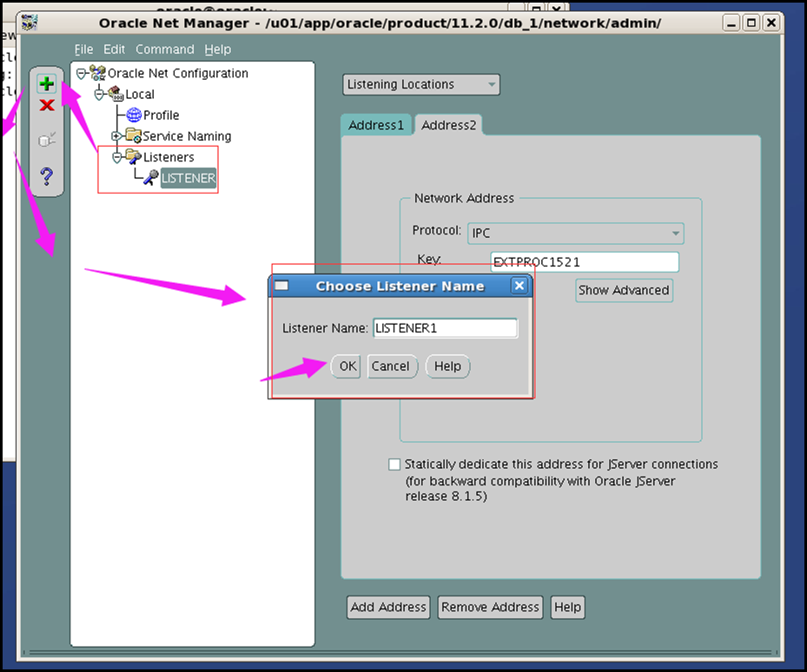This screenshot has width=807, height=672.
Task: Click Cancel in Choose Listener Name dialog
Action: click(x=391, y=366)
